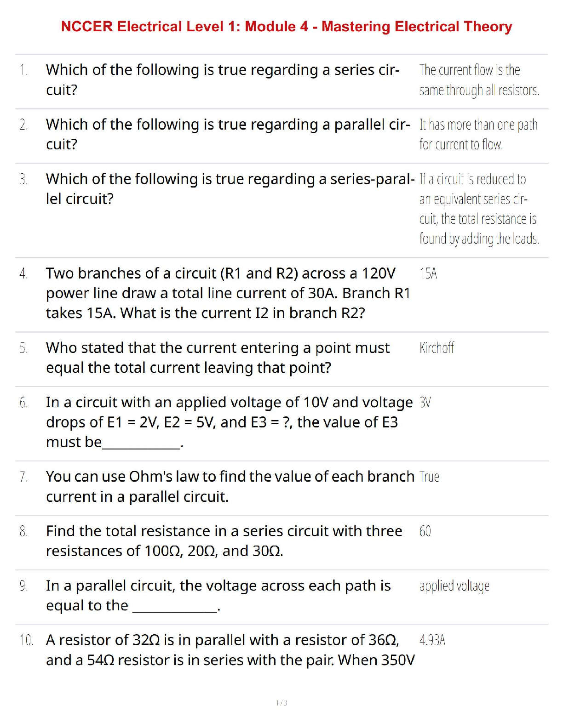Select the answer 'True'

pyautogui.click(x=429, y=477)
